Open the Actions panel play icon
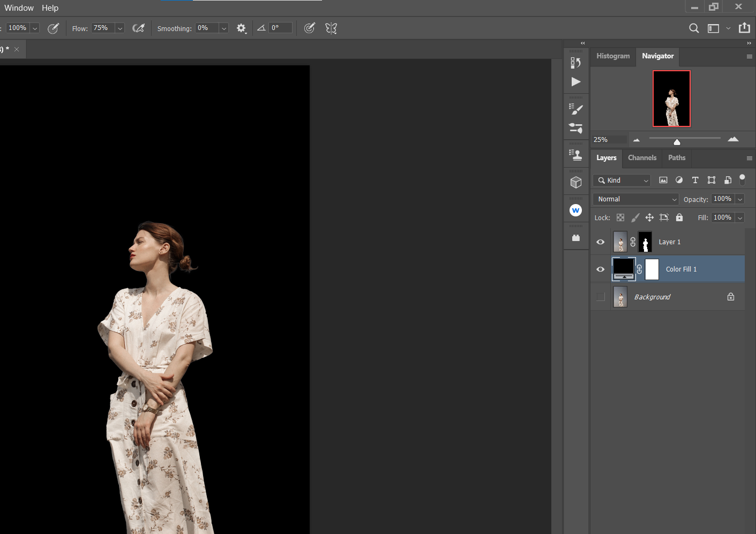Viewport: 756px width, 534px height. pos(576,82)
